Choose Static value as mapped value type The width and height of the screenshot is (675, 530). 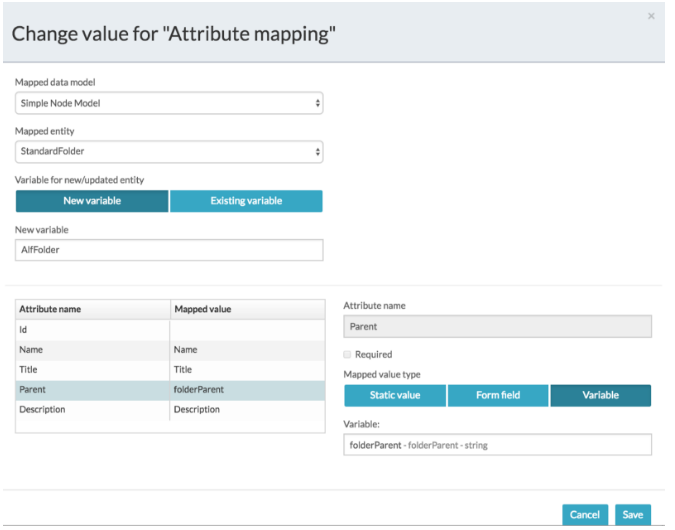(395, 395)
